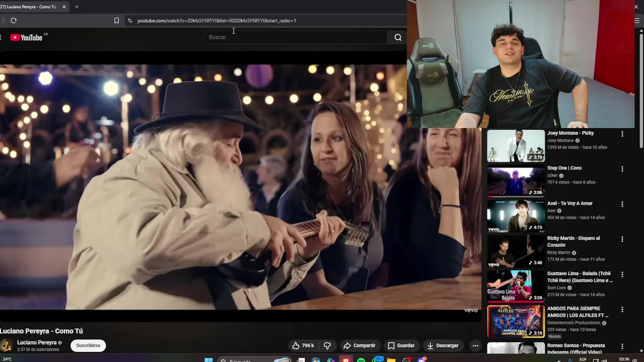Viewport: 644px width, 362px height.
Task: Click the Luciano Pereyra - Como Tú video title
Action: [x=41, y=331]
